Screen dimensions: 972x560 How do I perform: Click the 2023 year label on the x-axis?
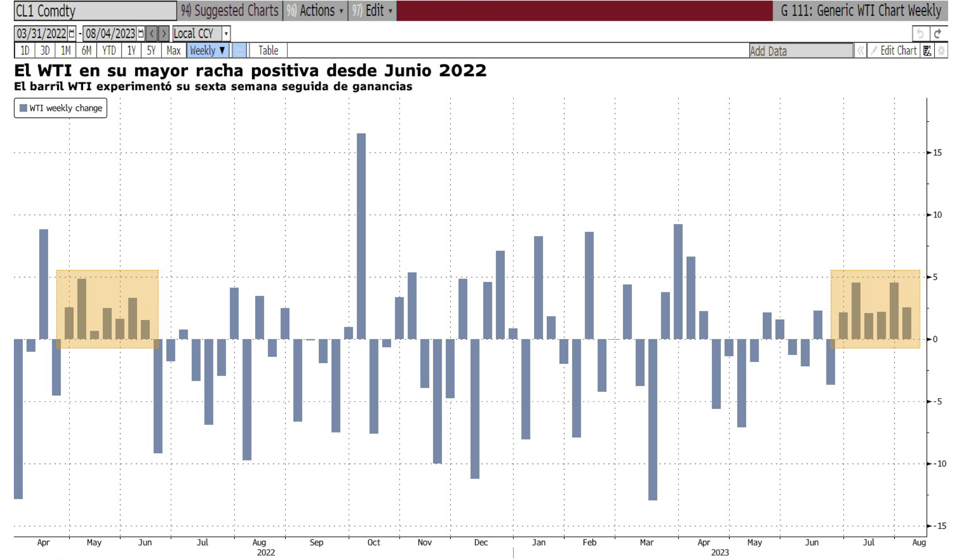pos(720,552)
